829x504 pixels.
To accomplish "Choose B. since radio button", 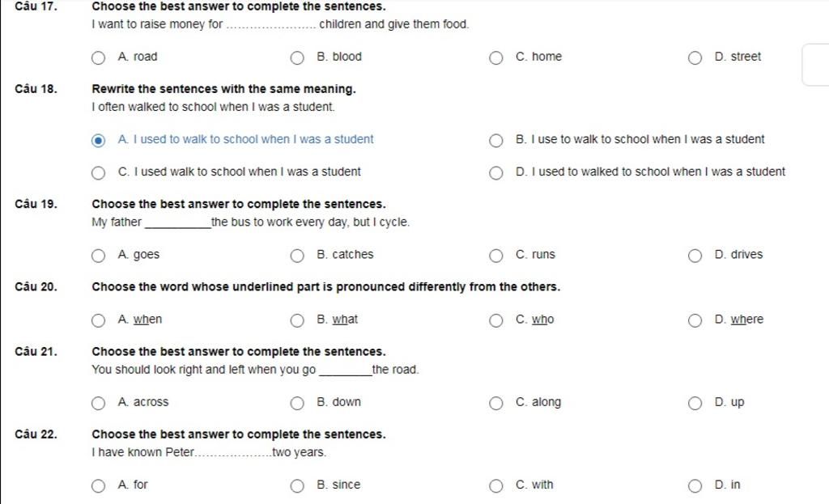I will (297, 485).
